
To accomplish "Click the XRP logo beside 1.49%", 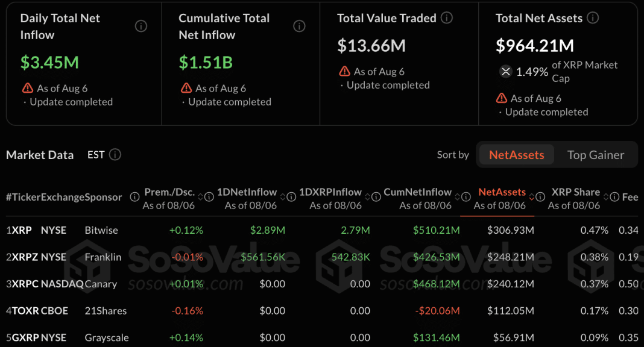I will point(505,72).
